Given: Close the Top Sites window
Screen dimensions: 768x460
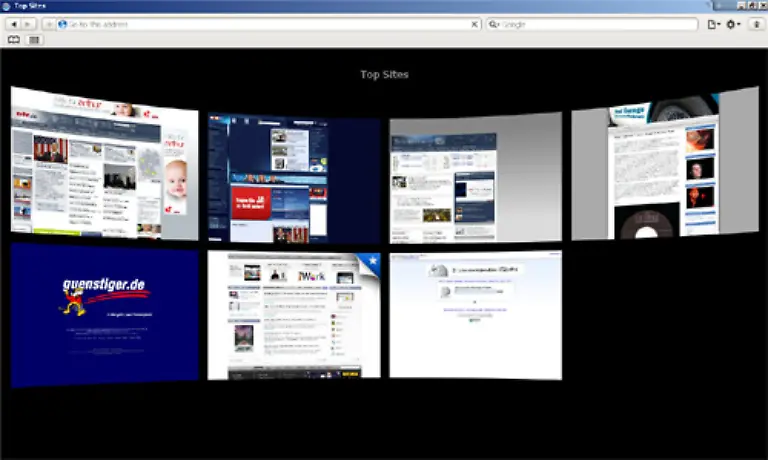Looking at the screenshot, I should click(x=763, y=5).
